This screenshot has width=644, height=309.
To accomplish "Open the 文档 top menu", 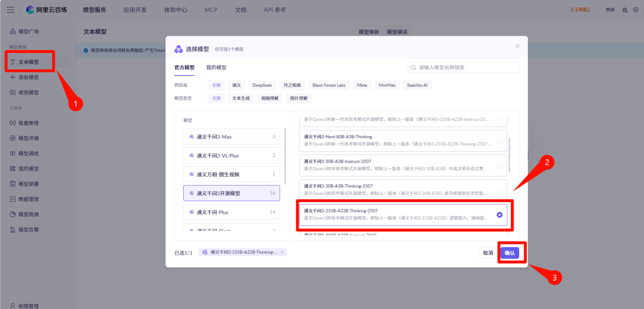I will pos(241,10).
